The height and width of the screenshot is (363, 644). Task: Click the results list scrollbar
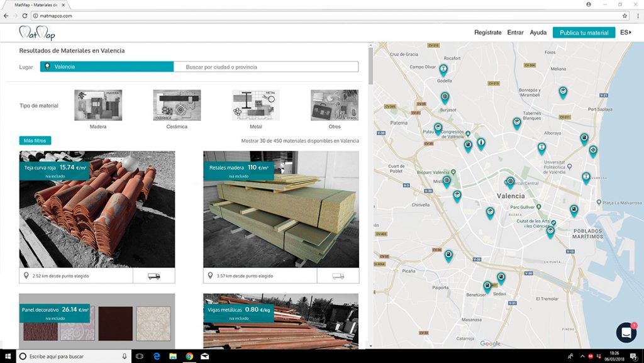[371, 65]
